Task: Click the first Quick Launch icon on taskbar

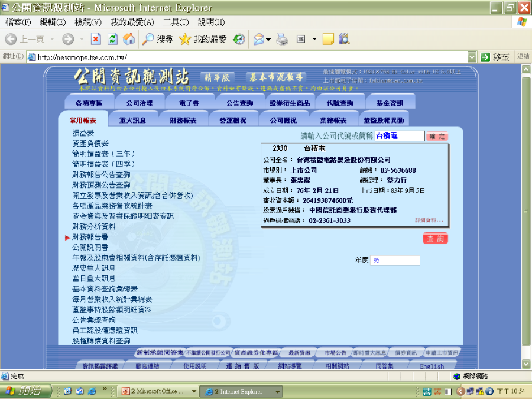Action: coord(67,391)
